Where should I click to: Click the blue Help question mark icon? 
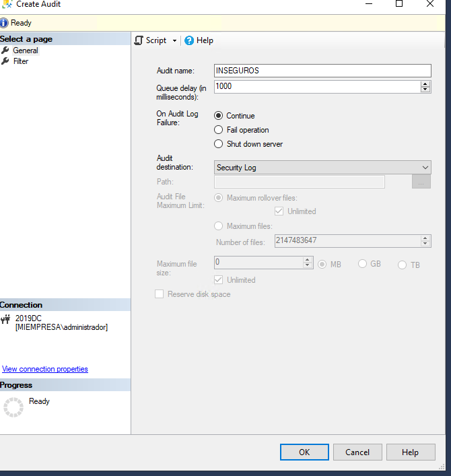click(x=189, y=40)
